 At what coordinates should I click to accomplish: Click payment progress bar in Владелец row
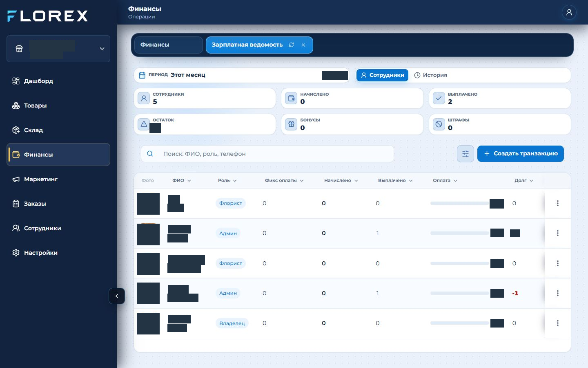coord(460,323)
